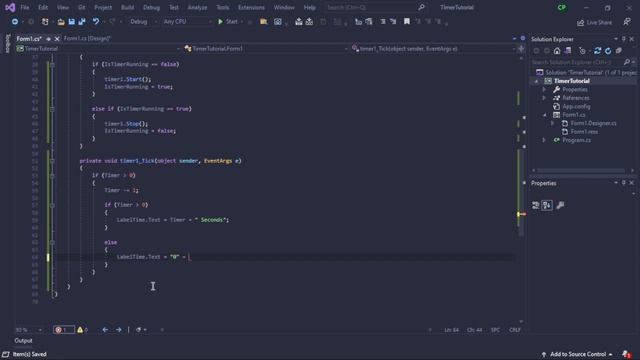This screenshot has height=360, width=640.
Task: Open the Debug menu
Action: coord(151,7)
